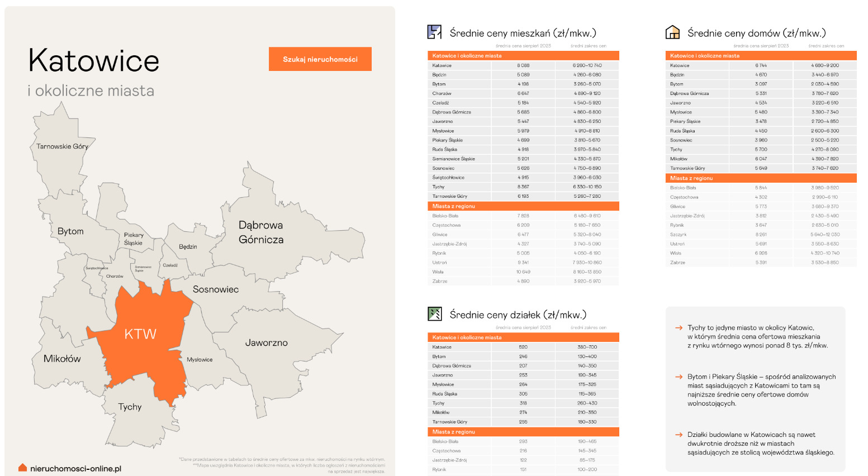This screenshot has width=868, height=476.
Task: Select the Dąbrowa Górnicza area on the map
Action: point(261,232)
